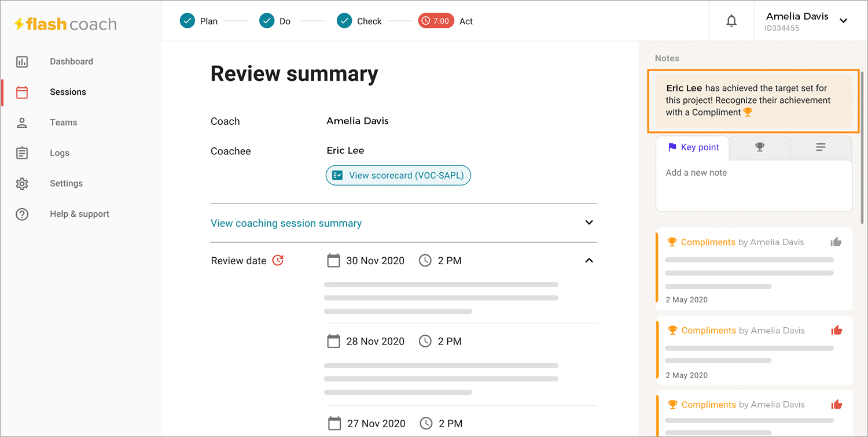Image resolution: width=868 pixels, height=437 pixels.
Task: Click clock icon in 28 Nov 2020 row
Action: point(425,341)
